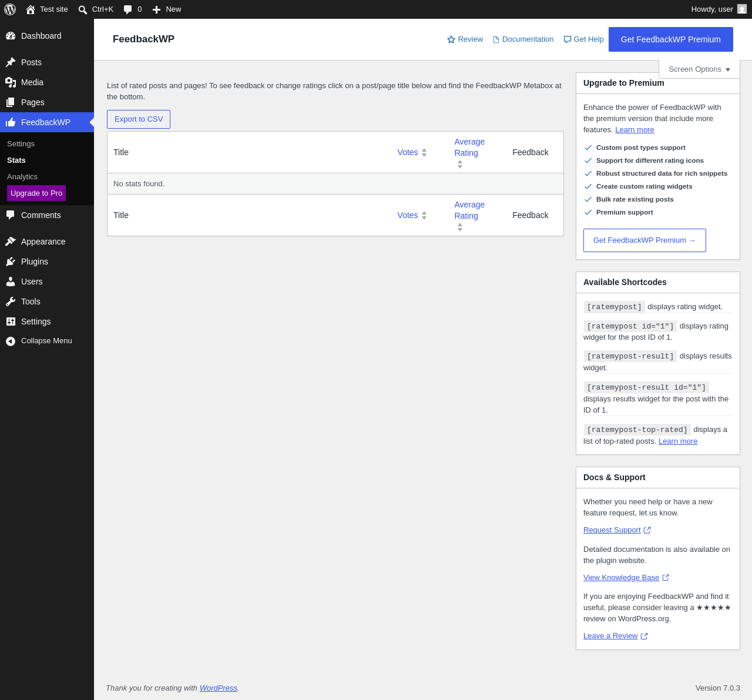Go to the Plugins menu
Viewport: 752px width, 700px height.
click(x=47, y=262)
